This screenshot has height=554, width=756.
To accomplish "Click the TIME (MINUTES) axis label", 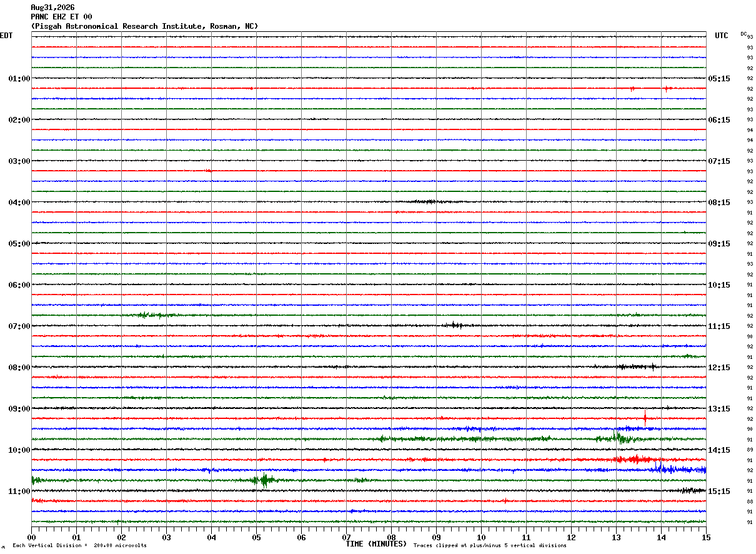I will coord(376,544).
